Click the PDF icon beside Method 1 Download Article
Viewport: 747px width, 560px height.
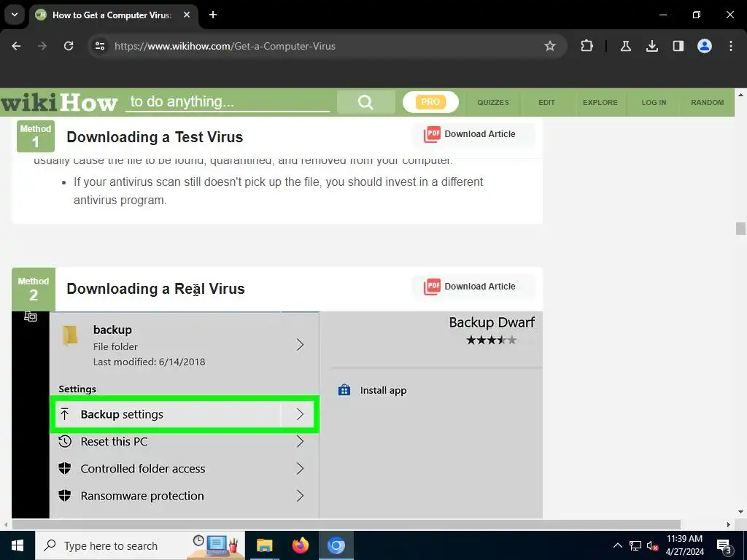pyautogui.click(x=432, y=134)
